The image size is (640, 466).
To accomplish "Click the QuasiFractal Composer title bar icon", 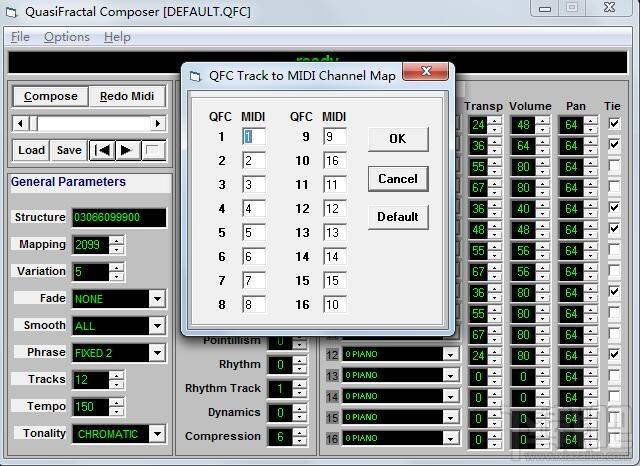I will (x=12, y=12).
